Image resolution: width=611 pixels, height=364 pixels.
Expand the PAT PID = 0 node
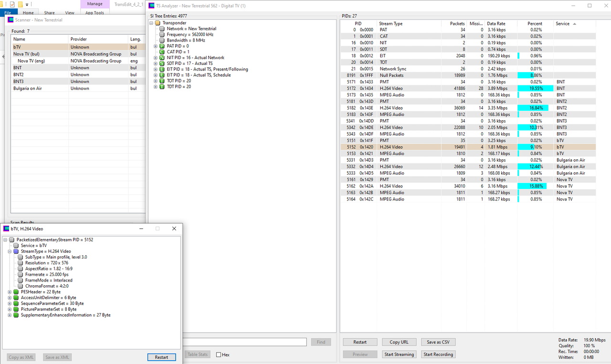coord(156,46)
